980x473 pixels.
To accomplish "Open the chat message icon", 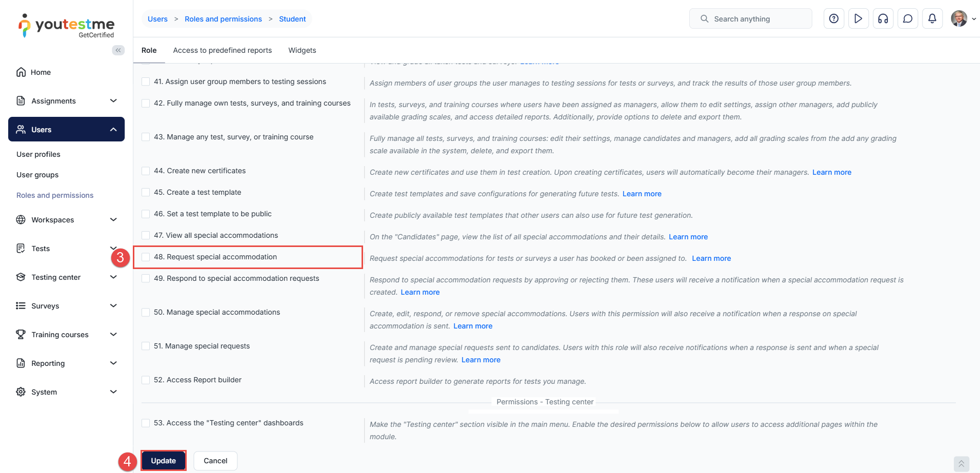I will click(908, 19).
